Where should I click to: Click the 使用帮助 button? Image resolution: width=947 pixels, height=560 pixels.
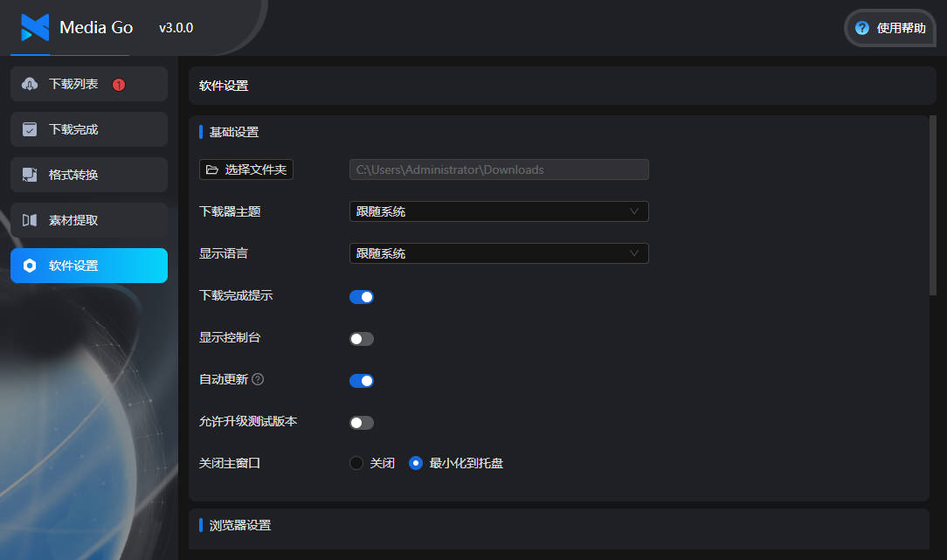point(890,28)
